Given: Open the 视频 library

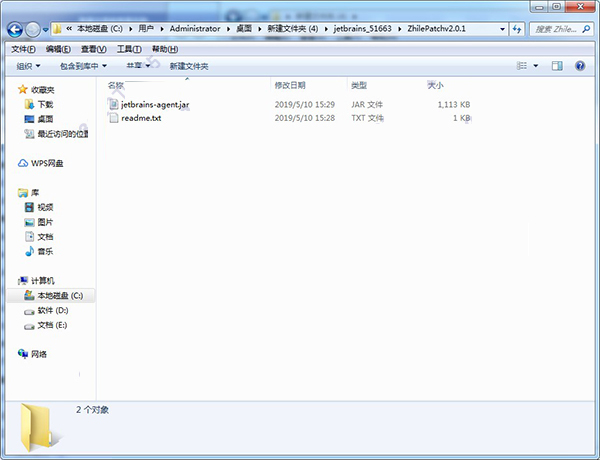Looking at the screenshot, I should (39, 207).
